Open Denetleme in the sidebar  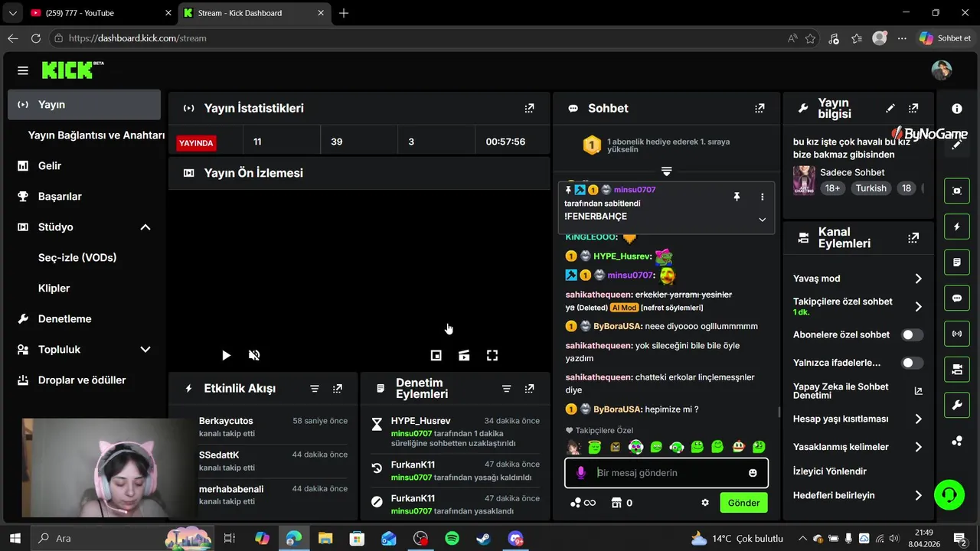[84, 318]
